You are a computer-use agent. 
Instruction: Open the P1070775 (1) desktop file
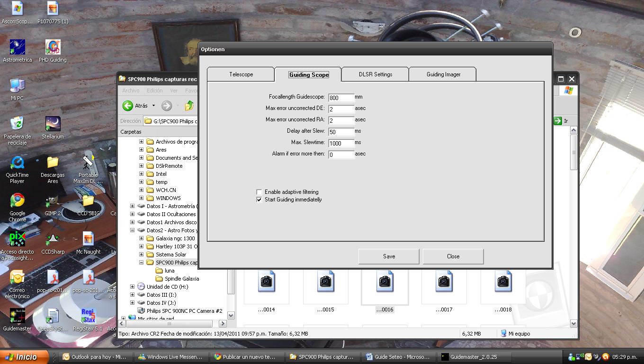point(53,13)
